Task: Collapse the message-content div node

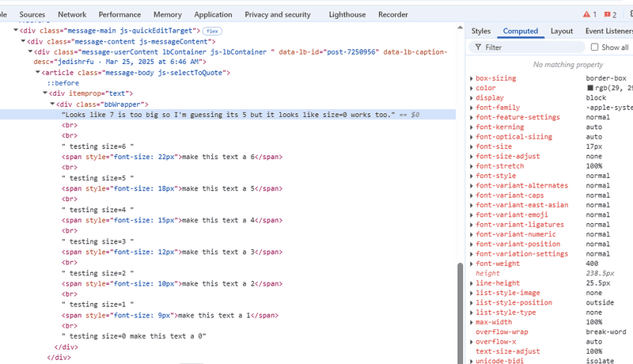Action: point(23,41)
